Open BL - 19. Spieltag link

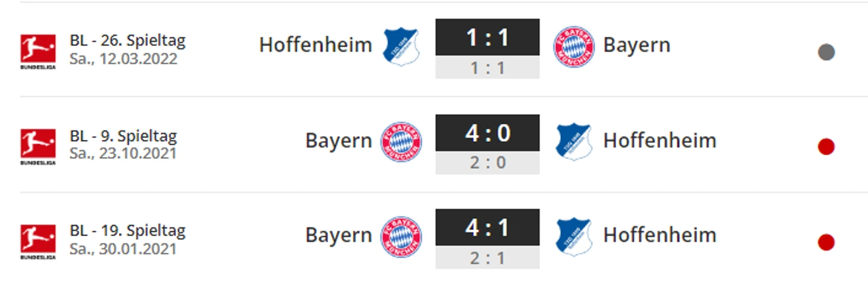pos(128,231)
